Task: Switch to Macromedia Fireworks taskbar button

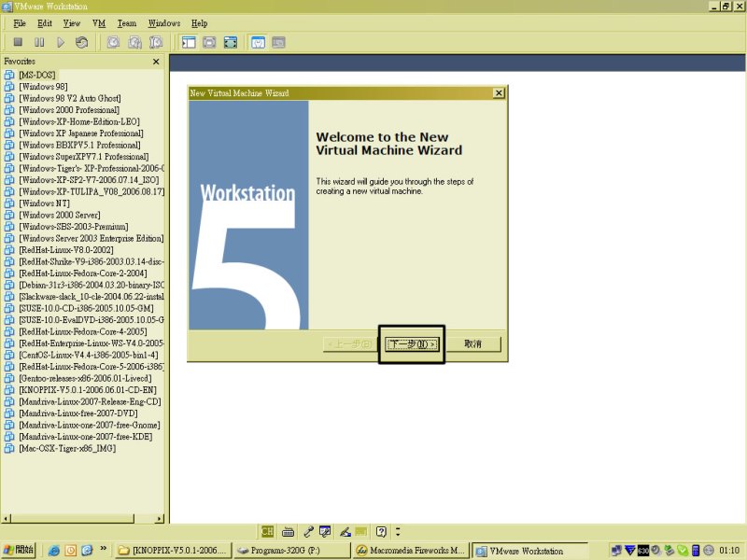Action: point(411,551)
